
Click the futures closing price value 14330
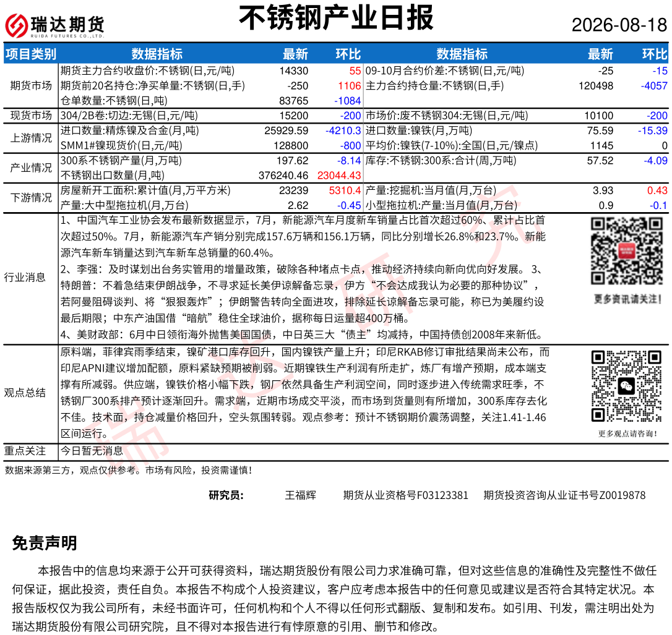[x=293, y=70]
